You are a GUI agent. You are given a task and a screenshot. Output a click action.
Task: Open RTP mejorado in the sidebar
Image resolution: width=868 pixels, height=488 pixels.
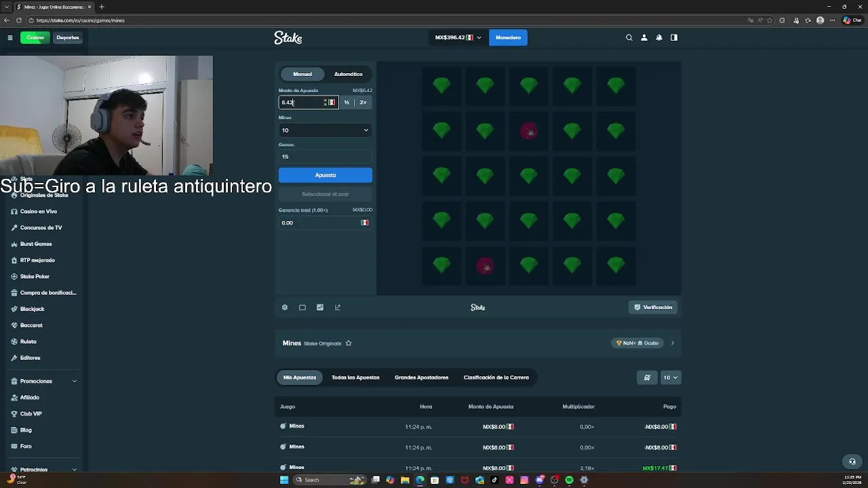[x=37, y=260]
